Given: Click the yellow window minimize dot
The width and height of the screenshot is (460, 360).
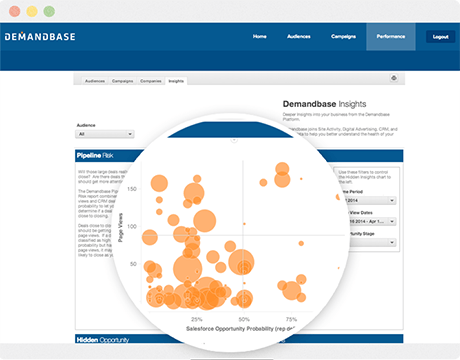Looking at the screenshot, I should 32,11.
